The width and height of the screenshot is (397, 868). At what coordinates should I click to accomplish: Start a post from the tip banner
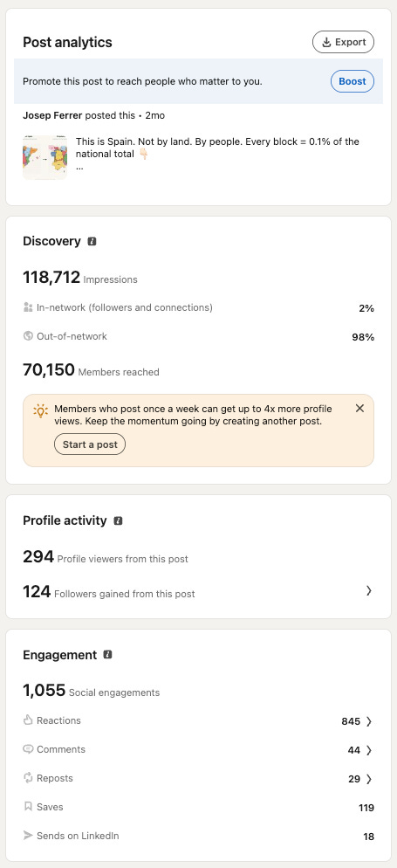tap(90, 444)
